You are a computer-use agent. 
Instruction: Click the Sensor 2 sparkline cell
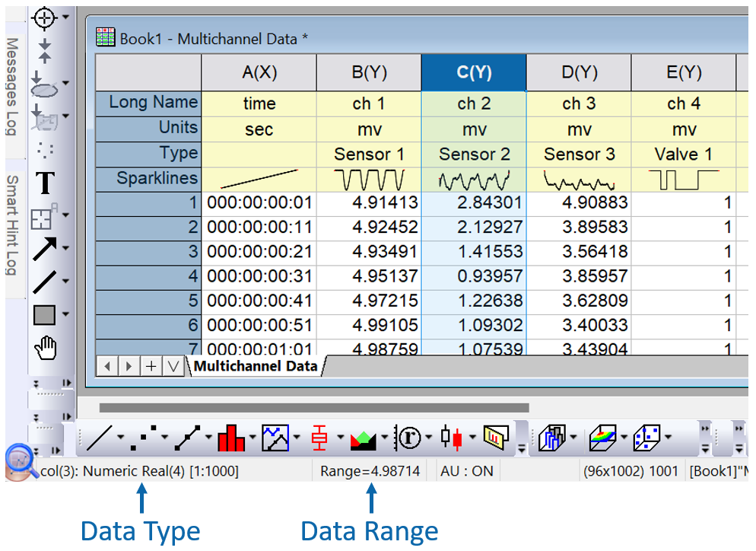pos(474,180)
